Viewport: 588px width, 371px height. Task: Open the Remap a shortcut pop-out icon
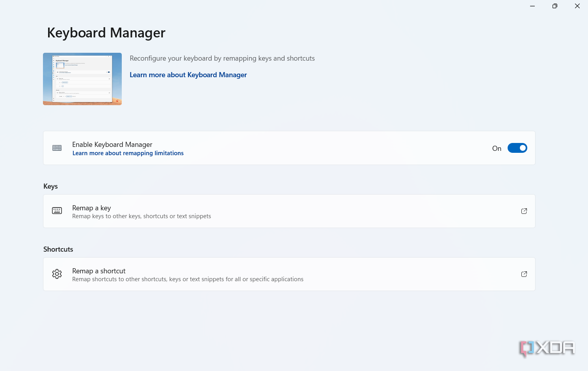click(x=524, y=274)
